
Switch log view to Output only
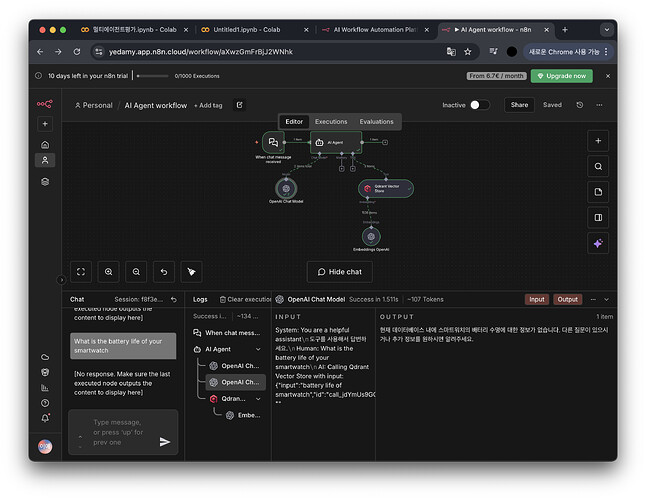click(567, 299)
